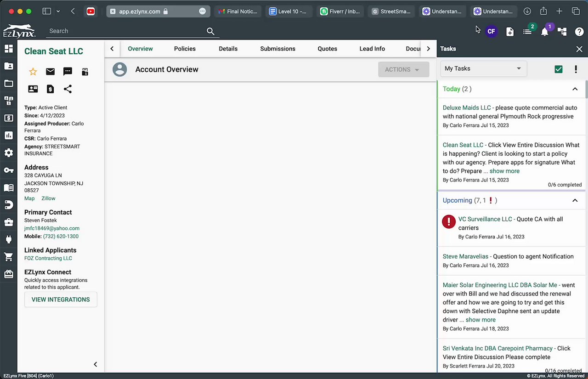
Task: Click the VIEW INTEGRATIONS button
Action: (x=61, y=300)
